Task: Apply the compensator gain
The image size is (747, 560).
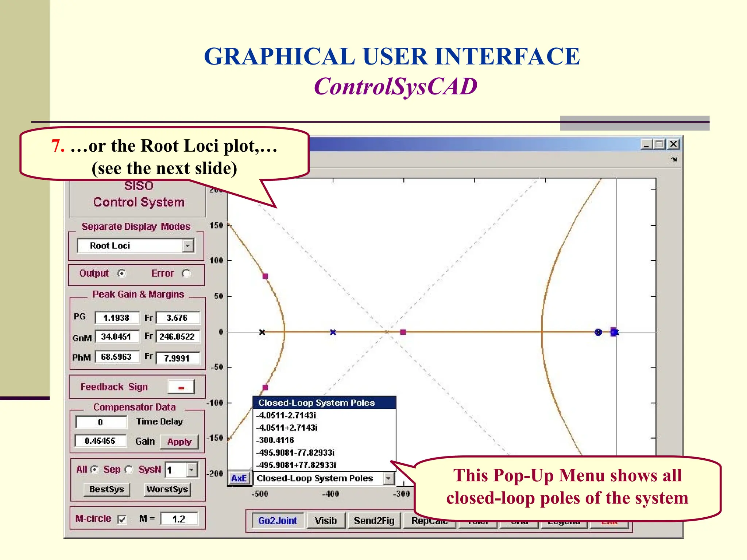Action: point(179,442)
